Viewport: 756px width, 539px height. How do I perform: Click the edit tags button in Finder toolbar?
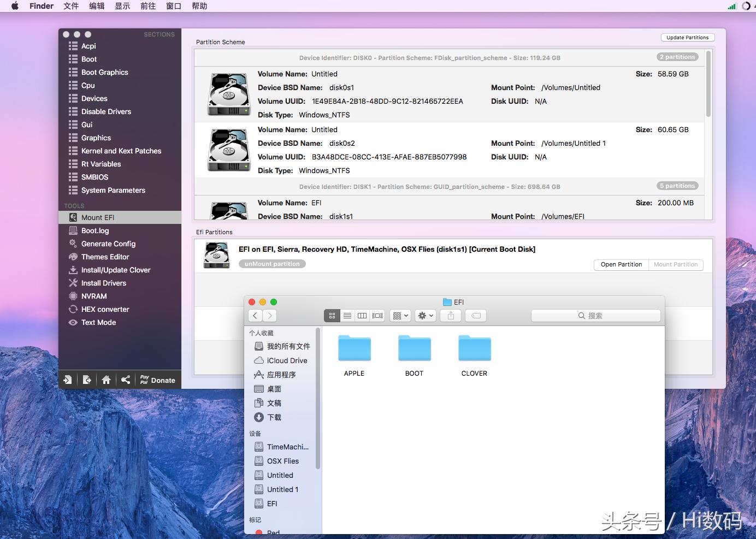coord(476,316)
